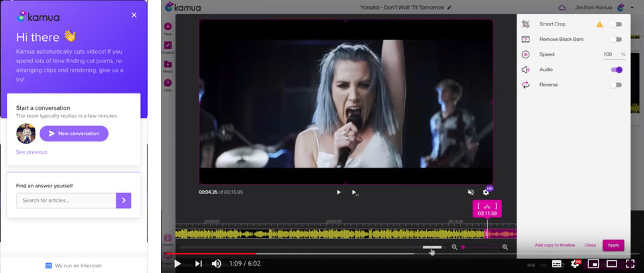Click the team member avatar

click(x=26, y=133)
